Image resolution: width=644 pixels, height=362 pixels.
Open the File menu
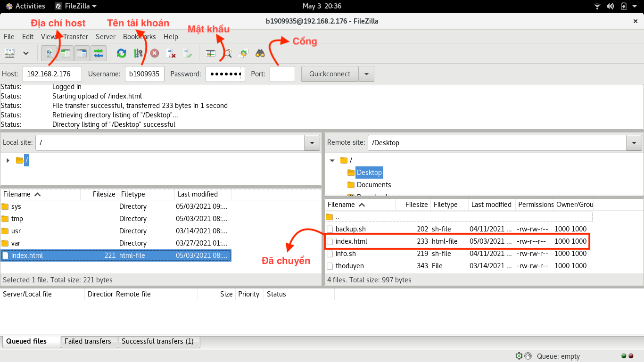9,37
